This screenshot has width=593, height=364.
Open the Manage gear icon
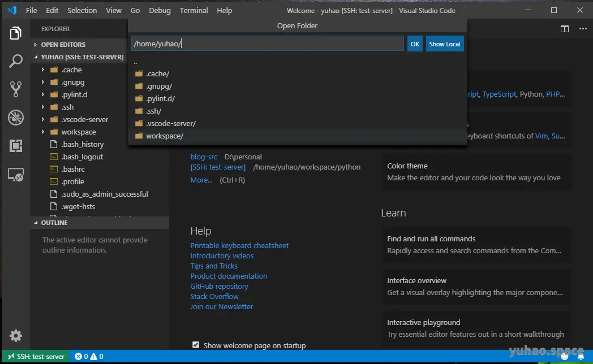click(x=15, y=335)
